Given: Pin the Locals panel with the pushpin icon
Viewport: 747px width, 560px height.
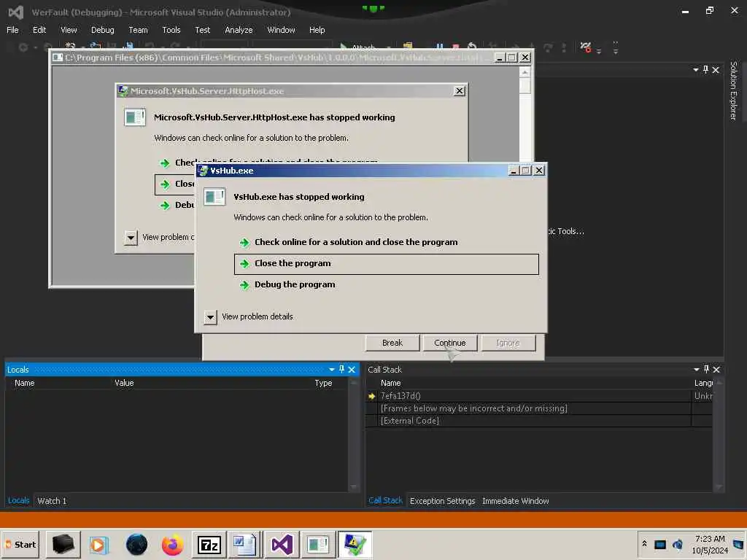Looking at the screenshot, I should 341,369.
